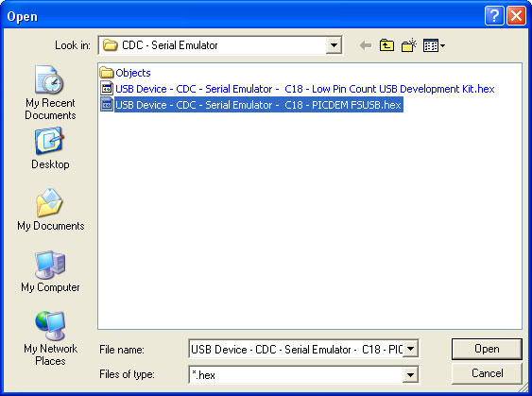Create a new folder with toolbar icon
Image resolution: width=532 pixels, height=396 pixels.
click(x=409, y=45)
